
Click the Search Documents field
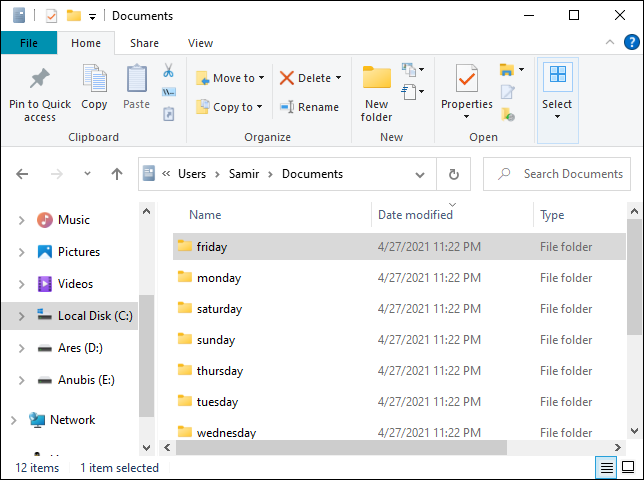pyautogui.click(x=557, y=174)
